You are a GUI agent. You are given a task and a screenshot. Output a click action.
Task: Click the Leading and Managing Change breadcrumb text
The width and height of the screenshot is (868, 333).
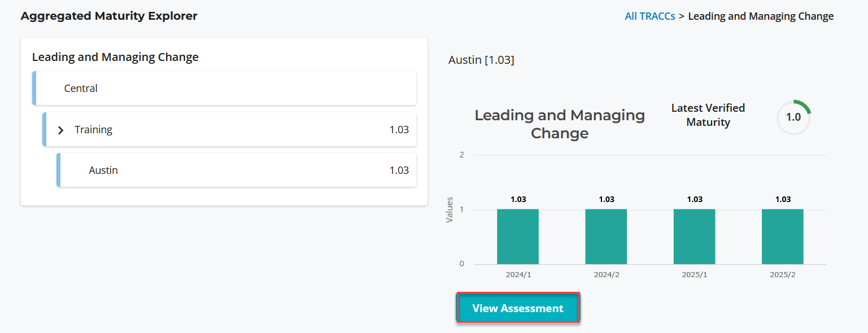tap(761, 16)
